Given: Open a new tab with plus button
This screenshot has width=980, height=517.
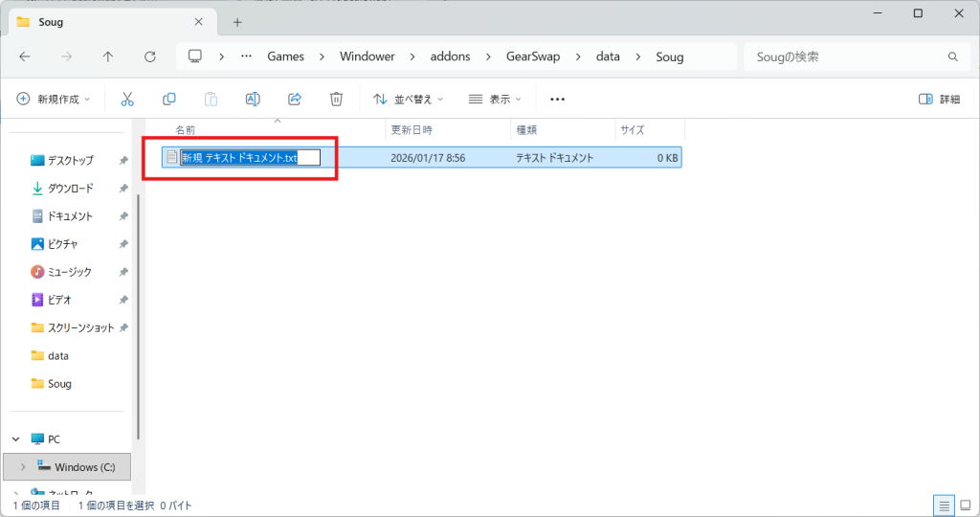Looking at the screenshot, I should click(x=237, y=22).
